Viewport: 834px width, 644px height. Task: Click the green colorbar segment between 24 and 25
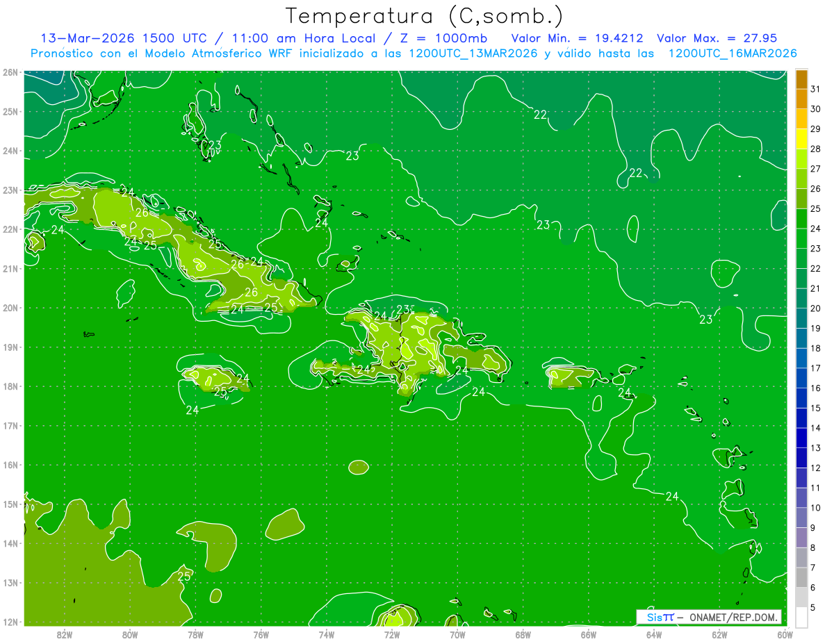tap(801, 219)
